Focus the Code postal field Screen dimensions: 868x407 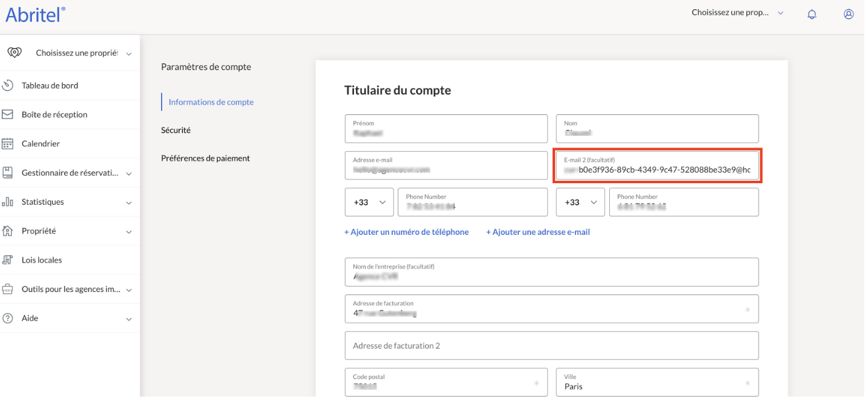pos(446,382)
